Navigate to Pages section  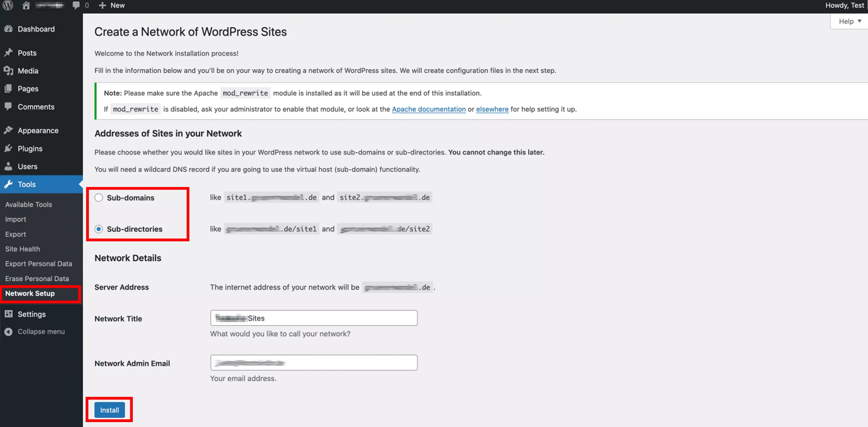pyautogui.click(x=28, y=88)
